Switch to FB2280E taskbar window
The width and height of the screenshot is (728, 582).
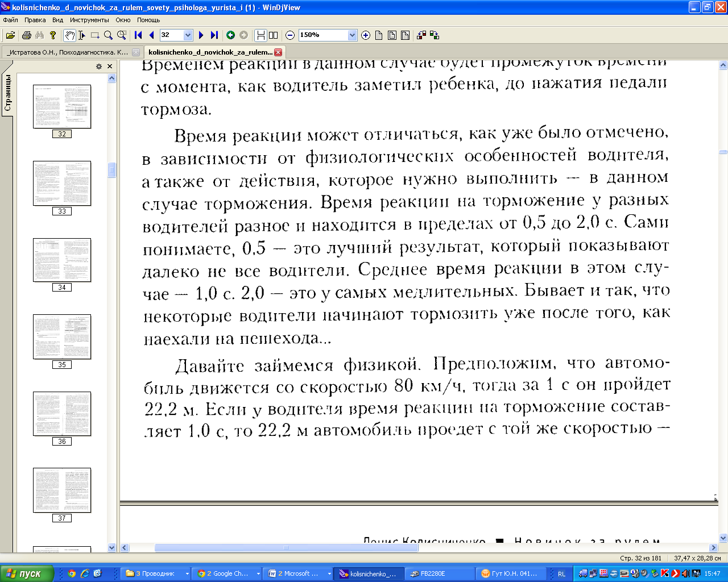pos(440,573)
